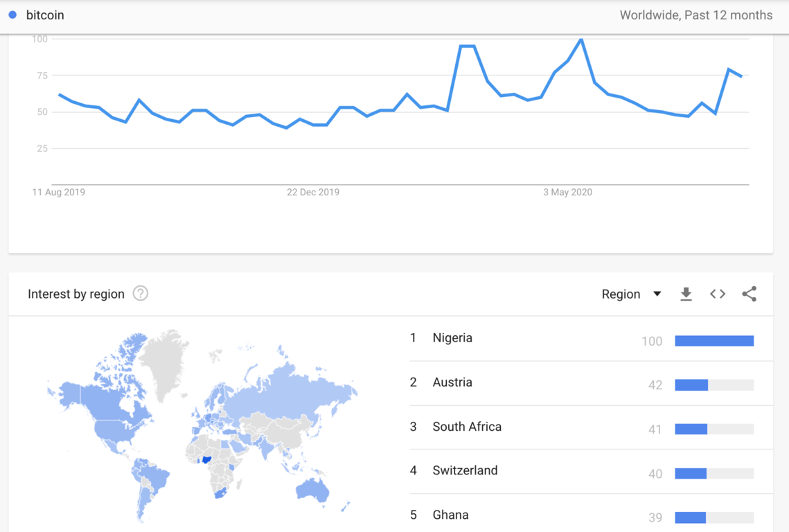Click the share icon for Interest by region
Screen dimensions: 789x532
coord(749,294)
